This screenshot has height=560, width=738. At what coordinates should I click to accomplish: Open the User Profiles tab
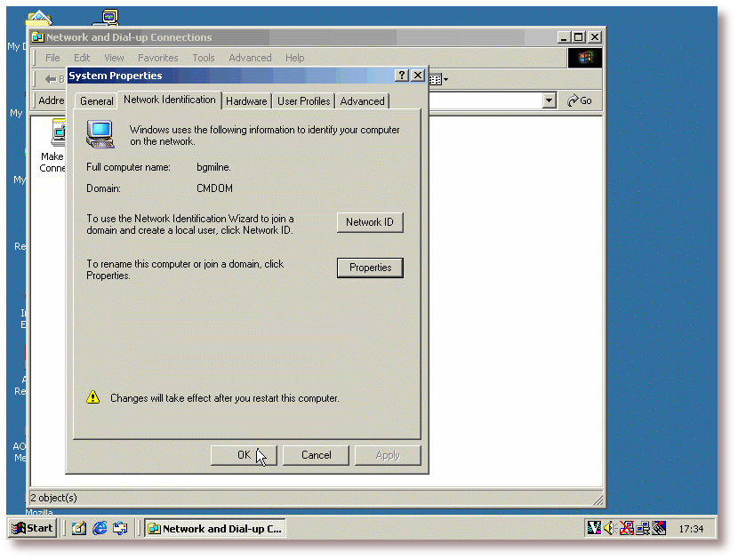[303, 101]
